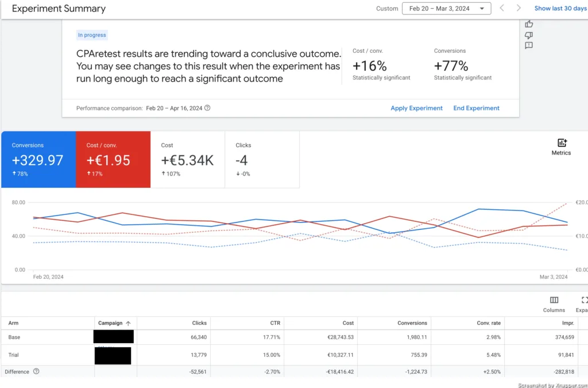The image size is (588, 388).
Task: Sort table by Conv. rate column header
Action: [488, 323]
